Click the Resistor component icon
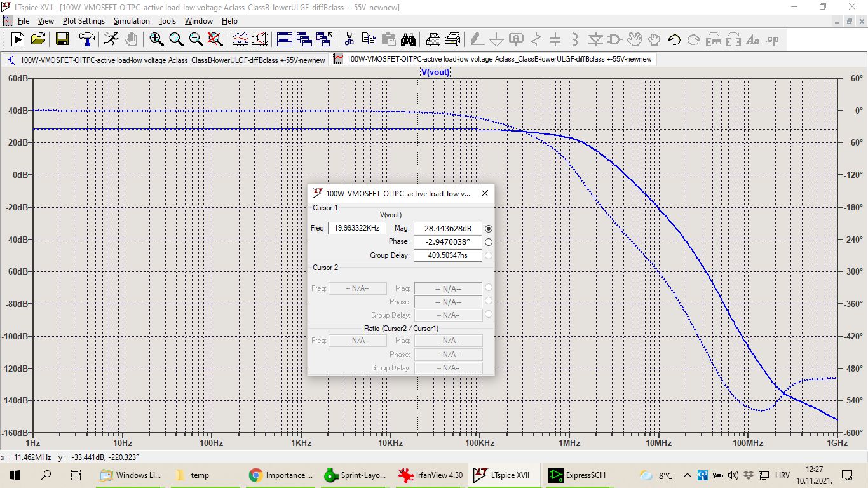 click(x=536, y=39)
